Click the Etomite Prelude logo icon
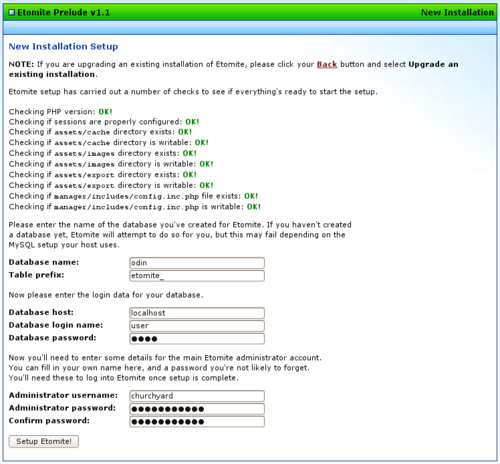This screenshot has height=464, width=500. click(x=12, y=13)
